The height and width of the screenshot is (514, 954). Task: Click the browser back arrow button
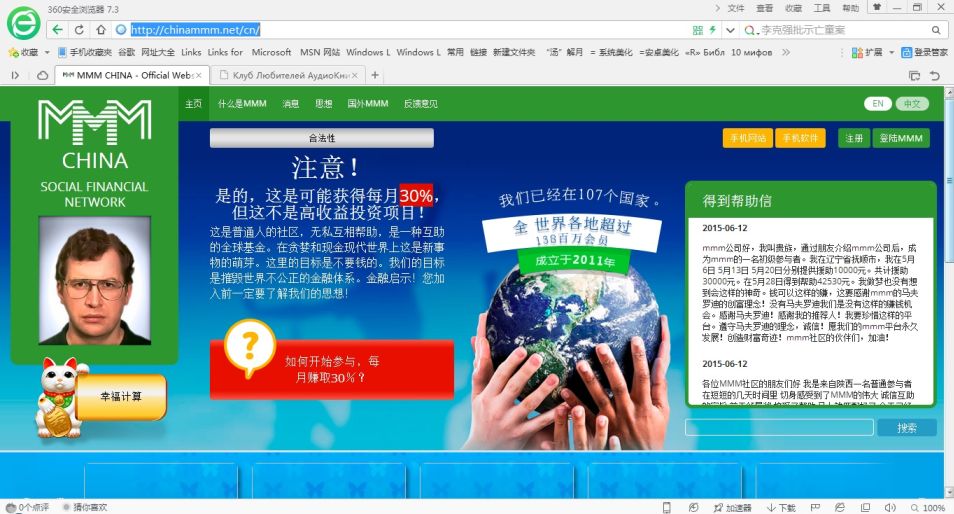click(57, 30)
